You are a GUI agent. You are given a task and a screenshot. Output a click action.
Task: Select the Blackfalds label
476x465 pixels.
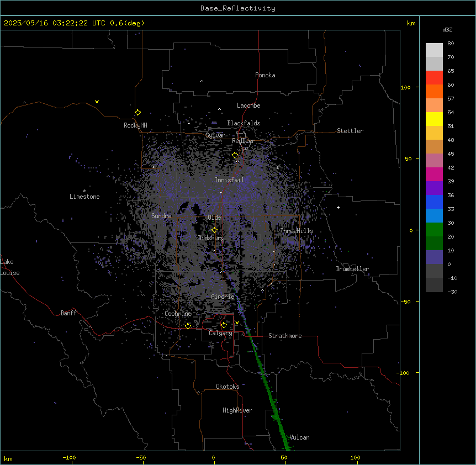(x=244, y=123)
